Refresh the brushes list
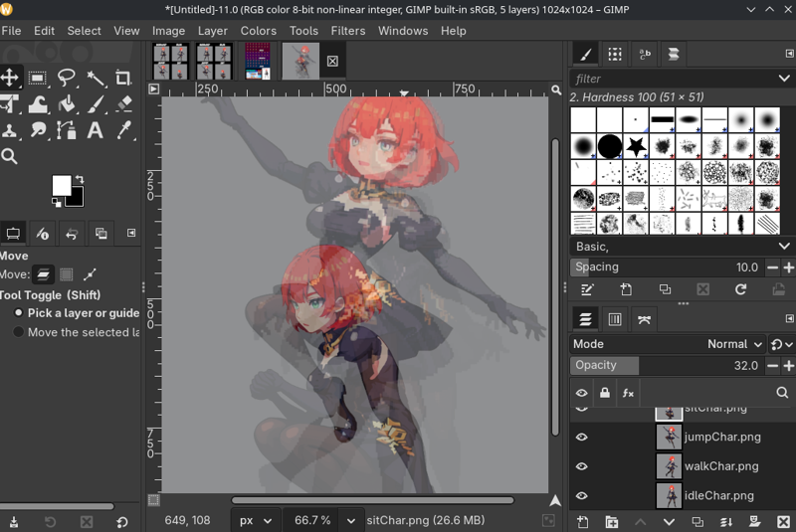The height and width of the screenshot is (532, 796). tap(740, 289)
